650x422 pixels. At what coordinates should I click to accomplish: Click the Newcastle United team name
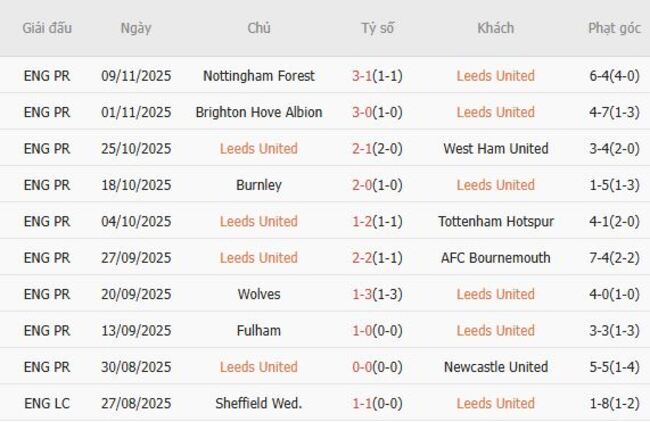[495, 367]
